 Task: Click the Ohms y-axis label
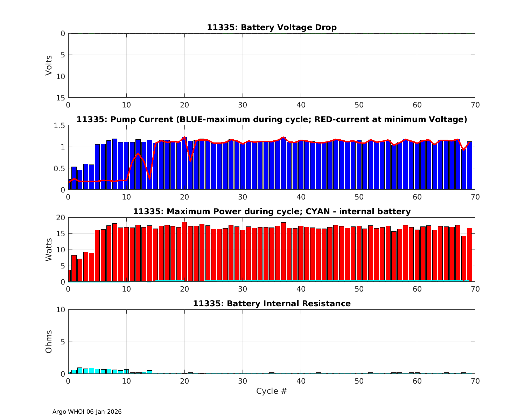click(49, 342)
